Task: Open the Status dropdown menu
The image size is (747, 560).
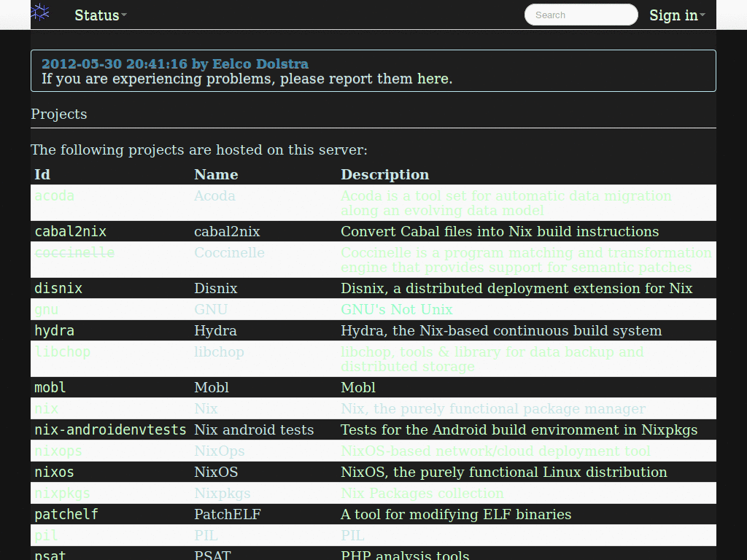Action: click(101, 15)
